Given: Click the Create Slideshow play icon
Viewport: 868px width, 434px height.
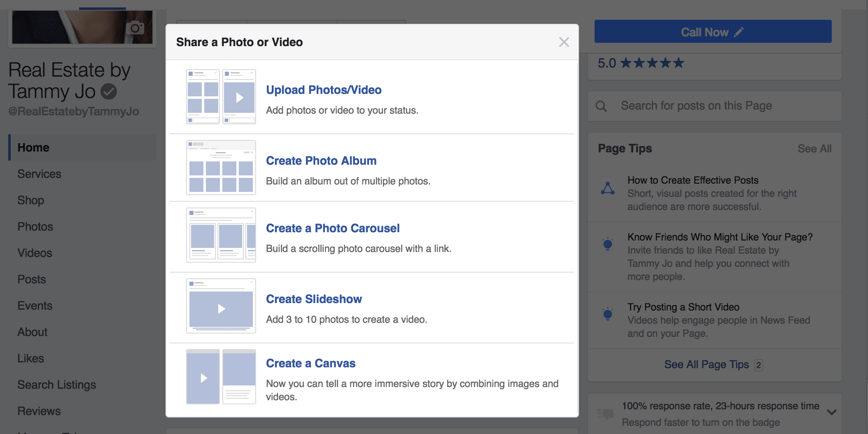Looking at the screenshot, I should click(x=221, y=308).
